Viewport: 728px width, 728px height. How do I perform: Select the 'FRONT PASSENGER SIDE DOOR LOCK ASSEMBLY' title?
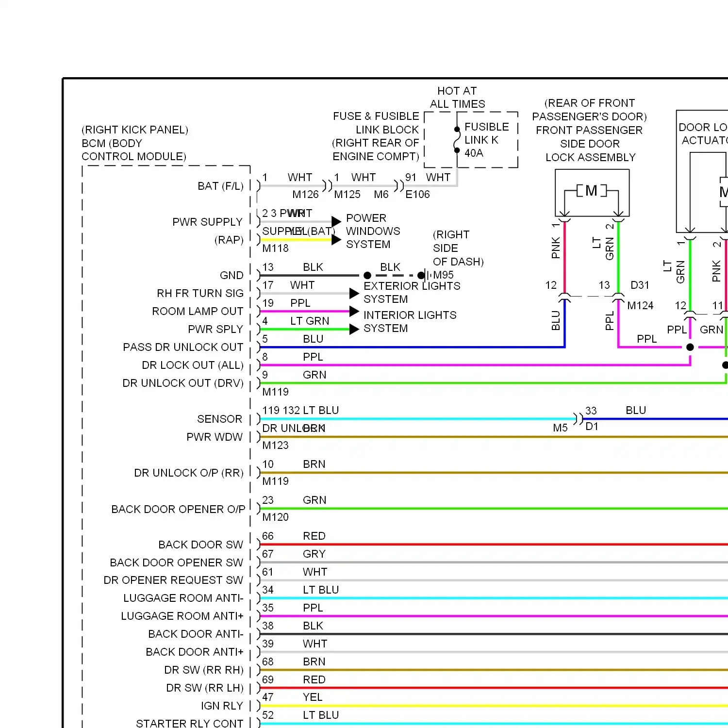click(x=589, y=144)
